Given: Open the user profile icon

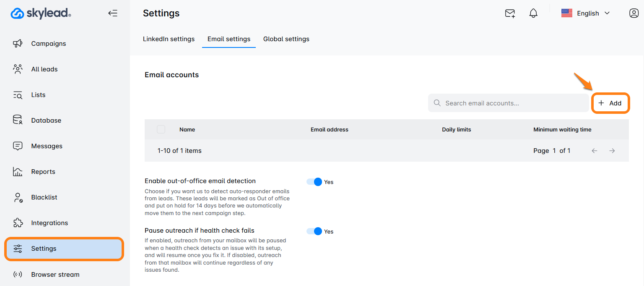Looking at the screenshot, I should 634,13.
